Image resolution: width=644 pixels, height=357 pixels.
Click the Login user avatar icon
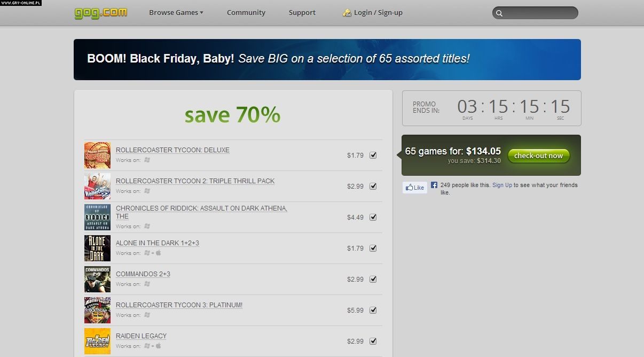coord(347,13)
